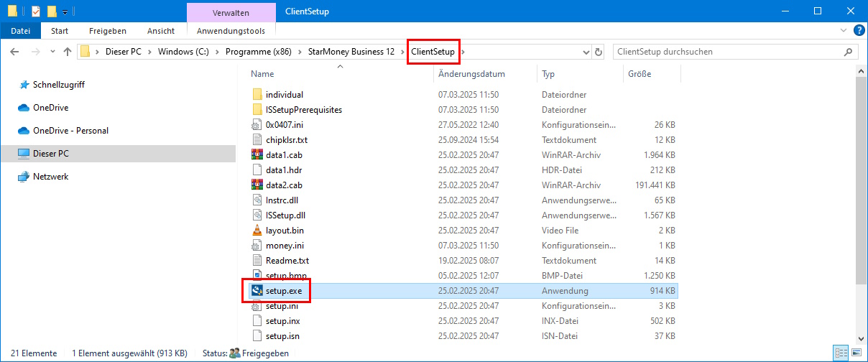Select the Verwalten contextual tab

(x=231, y=12)
